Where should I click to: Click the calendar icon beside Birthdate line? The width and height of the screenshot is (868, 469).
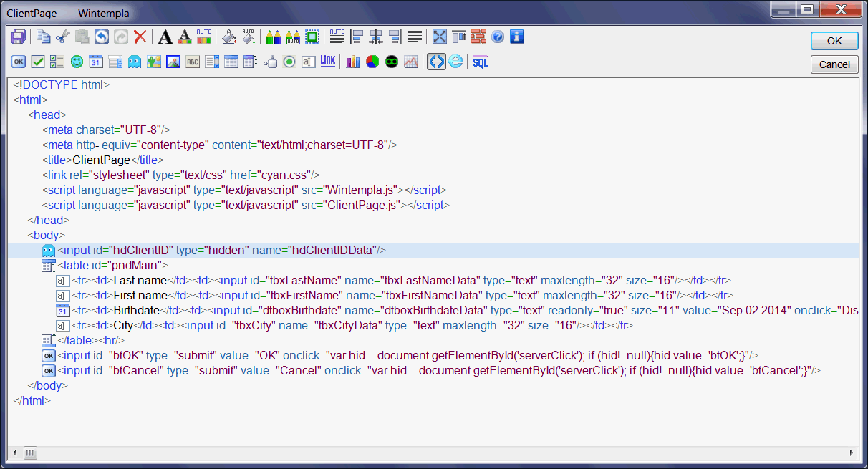coord(62,311)
